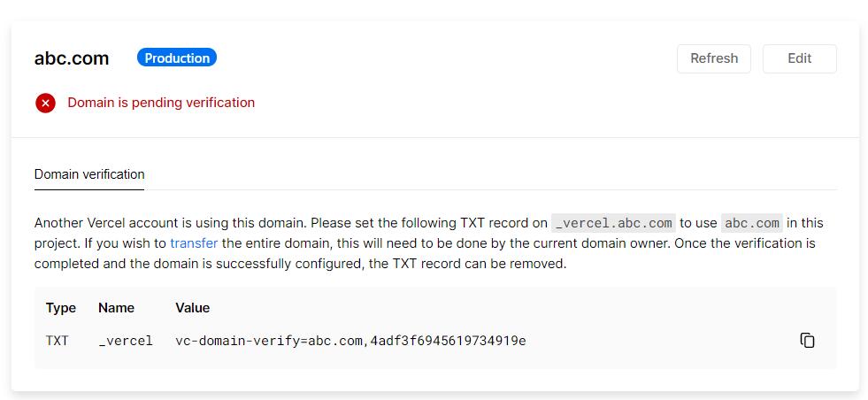
Task: Click the _vercel.abc.com code snippet
Action: point(613,223)
